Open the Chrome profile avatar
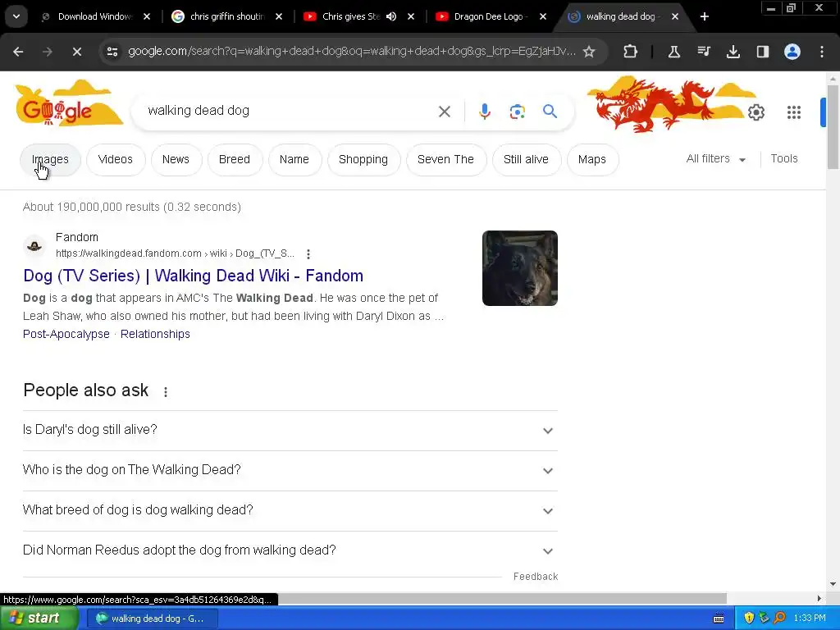 792,52
